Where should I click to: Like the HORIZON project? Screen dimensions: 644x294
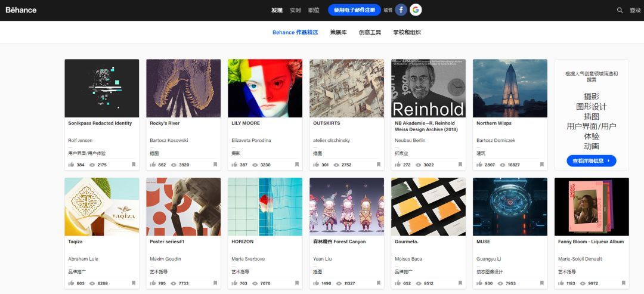[x=234, y=283]
